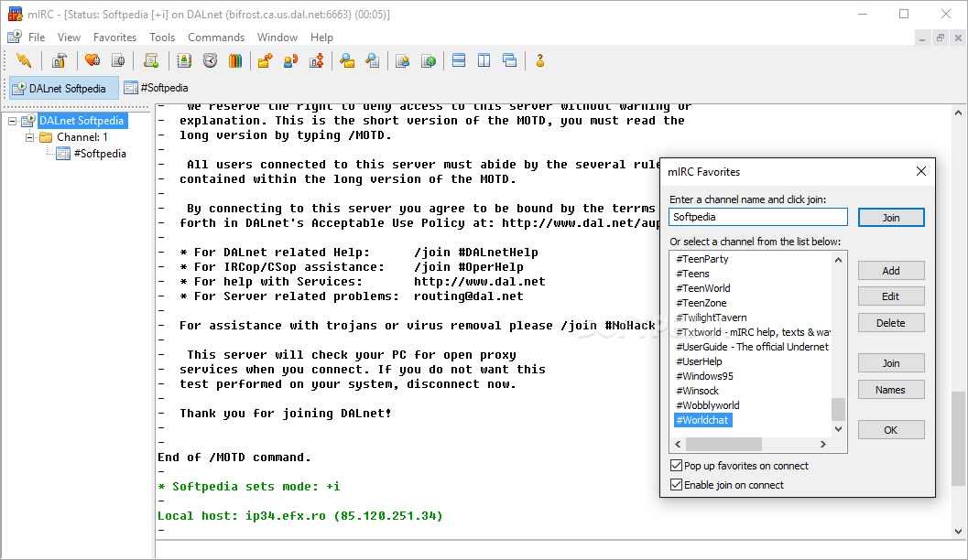Open the Timer alarm clock icon
Screen dimensions: 968x560
click(x=210, y=60)
